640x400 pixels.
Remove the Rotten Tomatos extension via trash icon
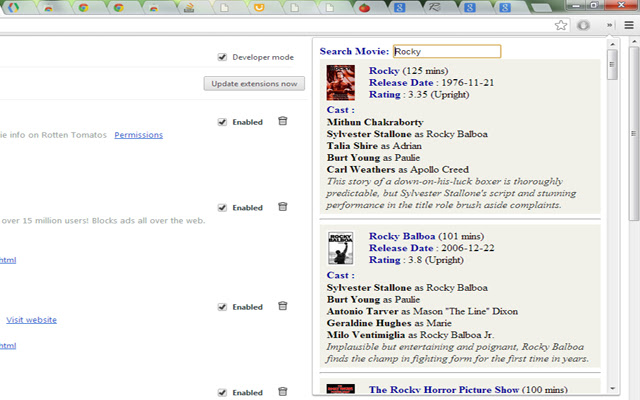coord(282,121)
